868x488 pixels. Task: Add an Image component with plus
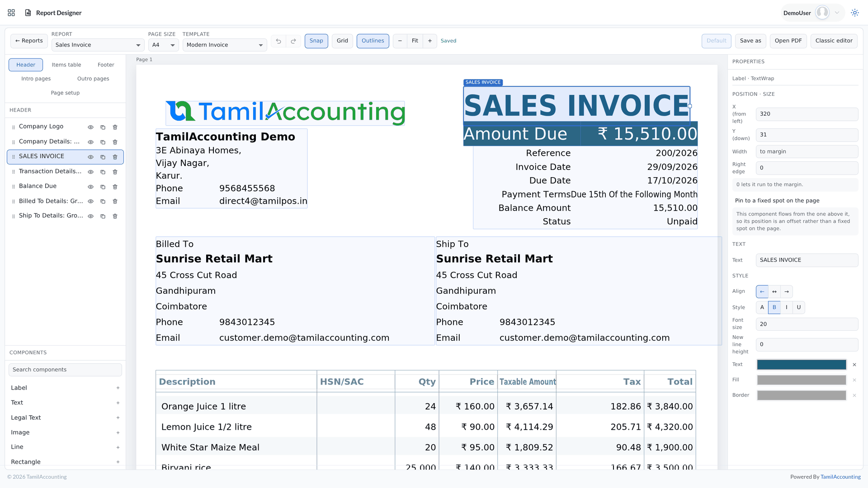point(118,433)
